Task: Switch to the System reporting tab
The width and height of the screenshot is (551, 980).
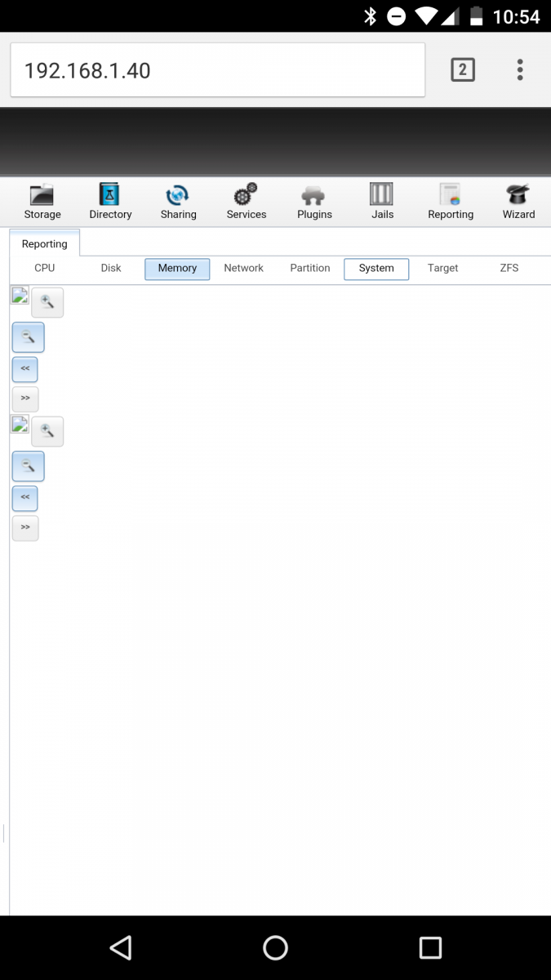Action: [376, 269]
